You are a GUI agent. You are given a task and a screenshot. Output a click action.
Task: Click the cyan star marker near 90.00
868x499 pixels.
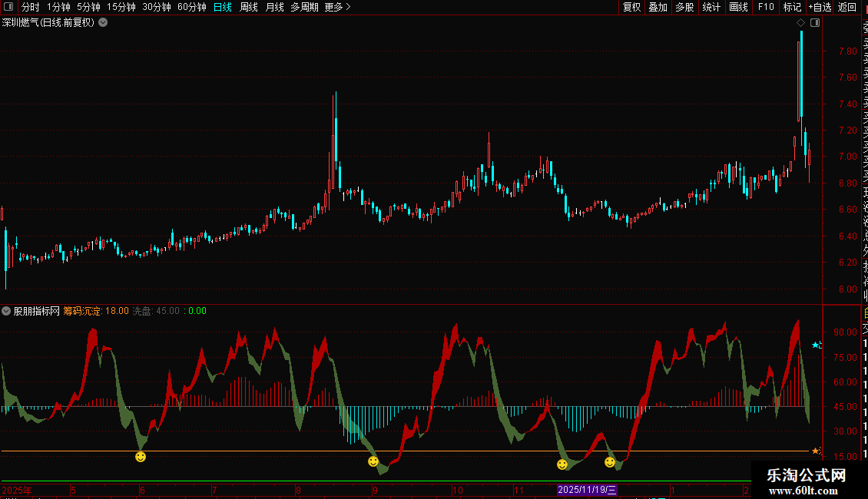tap(816, 345)
